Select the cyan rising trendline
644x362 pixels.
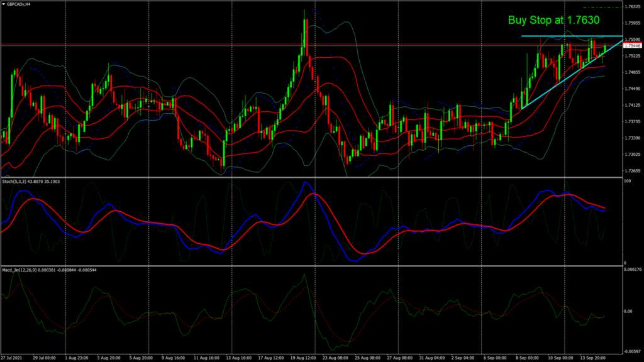click(572, 75)
